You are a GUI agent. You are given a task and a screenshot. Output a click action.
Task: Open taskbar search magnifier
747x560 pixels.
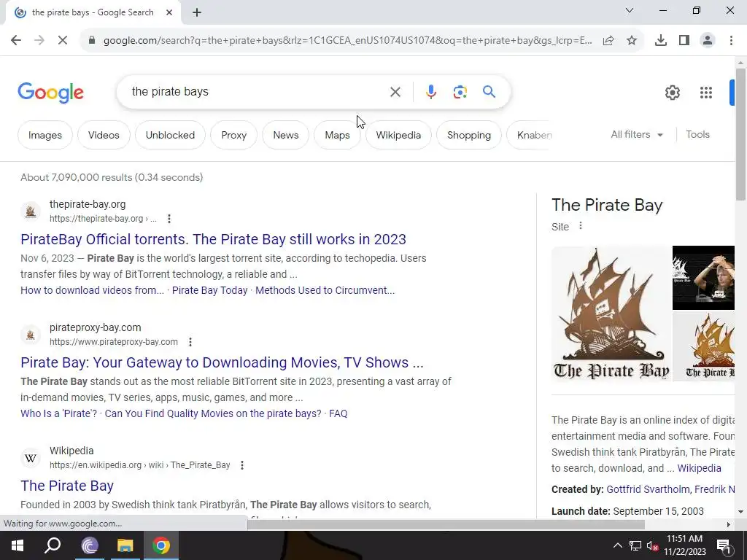(x=53, y=545)
